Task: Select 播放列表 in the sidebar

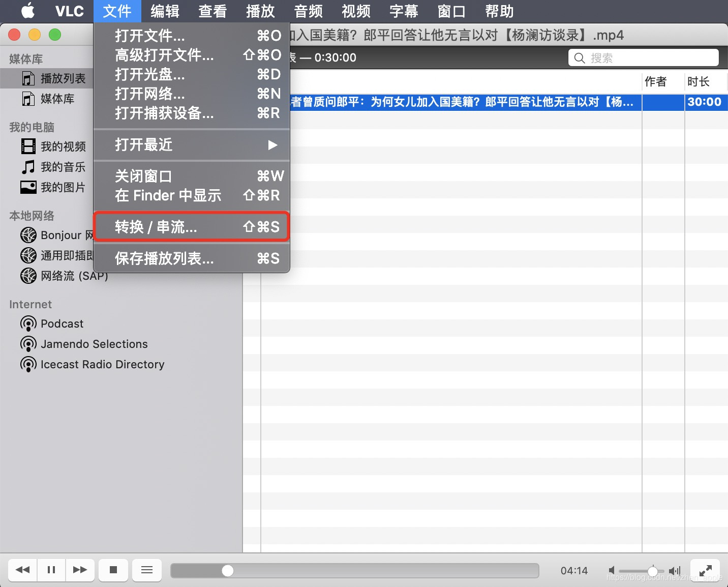Action: point(63,78)
